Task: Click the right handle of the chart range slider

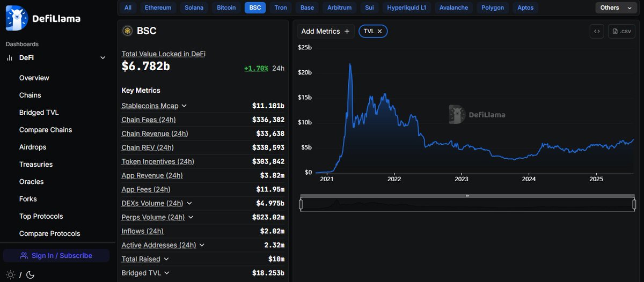Action: 634,204
